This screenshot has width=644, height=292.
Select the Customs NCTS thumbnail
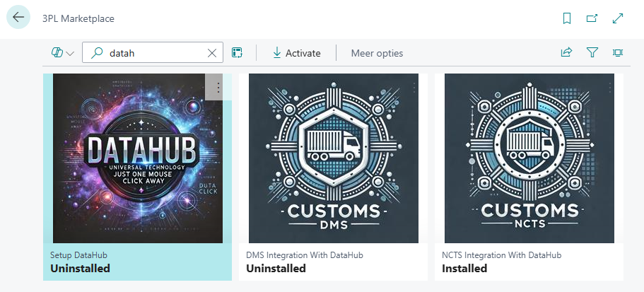(529, 158)
